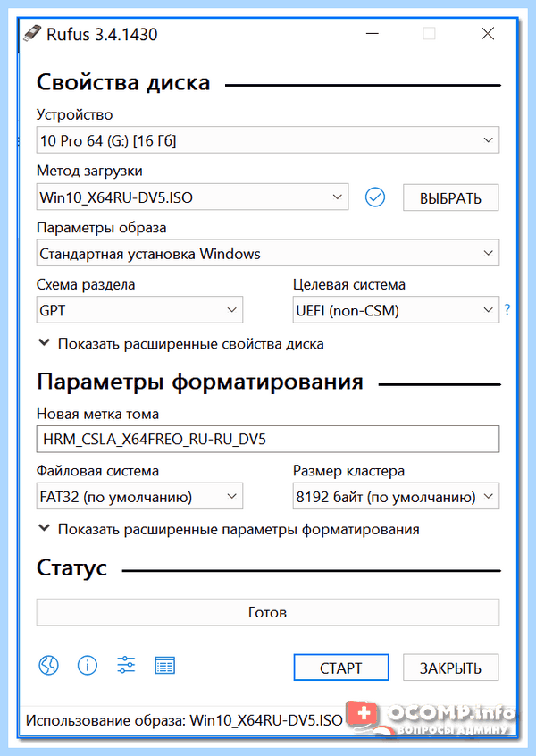Close the Rufus window with X

point(488,34)
